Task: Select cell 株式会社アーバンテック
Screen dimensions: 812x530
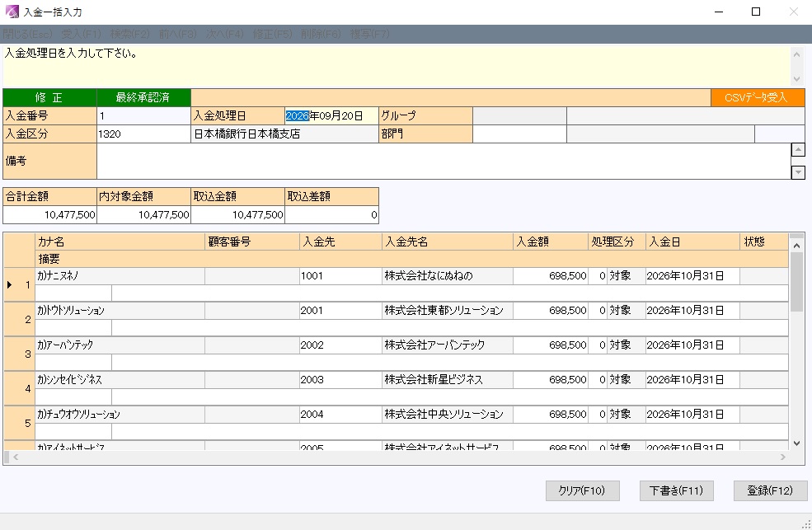Action: (x=448, y=345)
